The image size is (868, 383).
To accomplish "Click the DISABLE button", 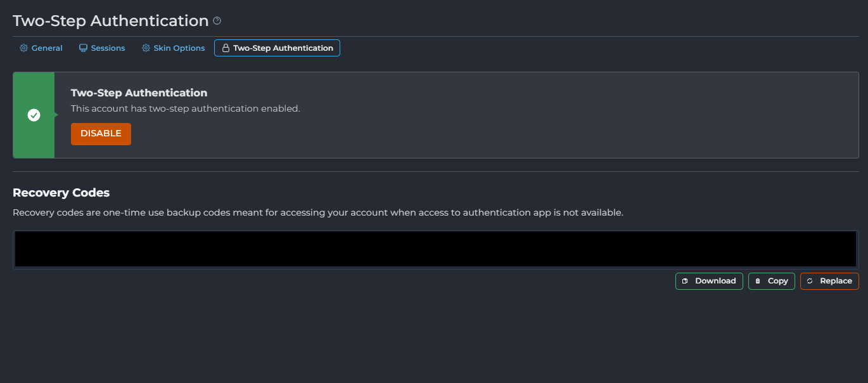I will (101, 134).
